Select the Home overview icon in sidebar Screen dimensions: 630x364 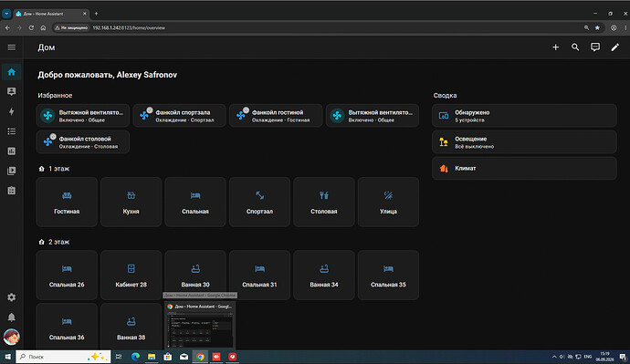pos(11,72)
